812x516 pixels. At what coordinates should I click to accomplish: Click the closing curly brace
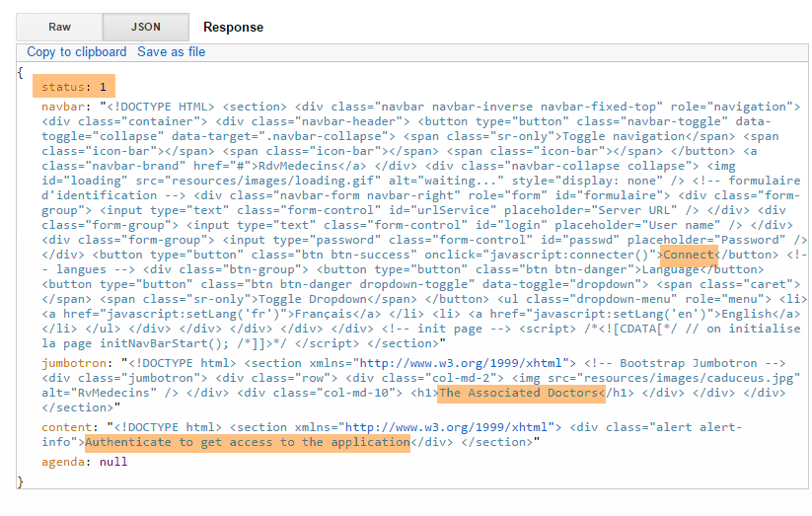pyautogui.click(x=21, y=480)
